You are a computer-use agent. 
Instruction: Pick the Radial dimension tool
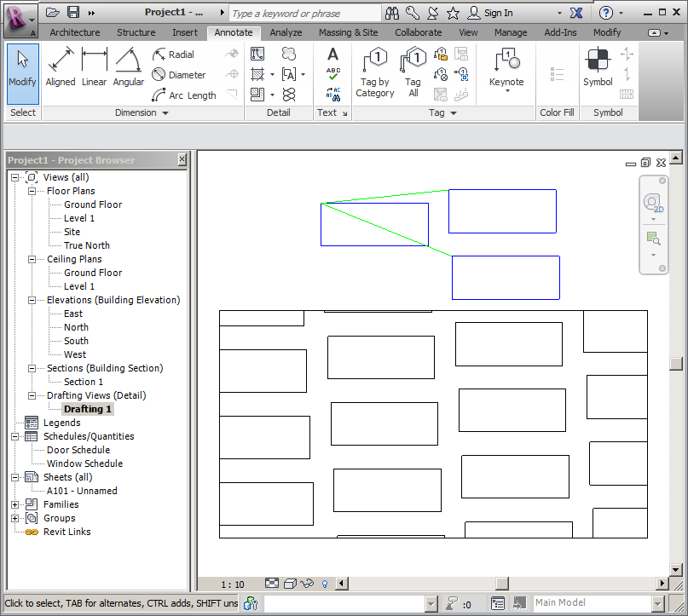coord(173,55)
